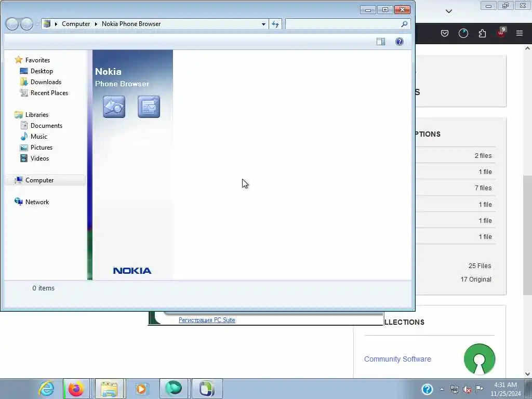
Task: Click the Community Software green logo
Action: click(x=480, y=359)
